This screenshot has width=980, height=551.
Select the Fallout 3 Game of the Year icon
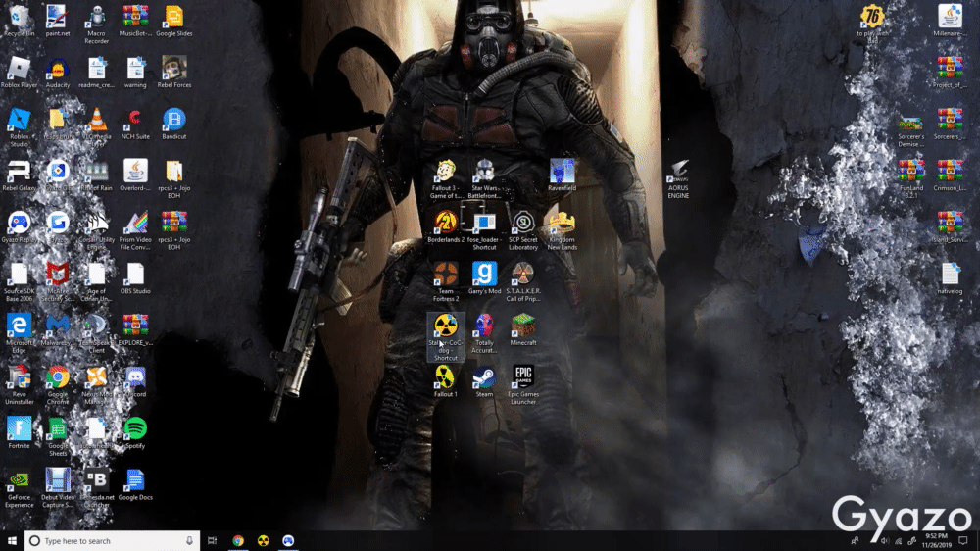(x=446, y=178)
